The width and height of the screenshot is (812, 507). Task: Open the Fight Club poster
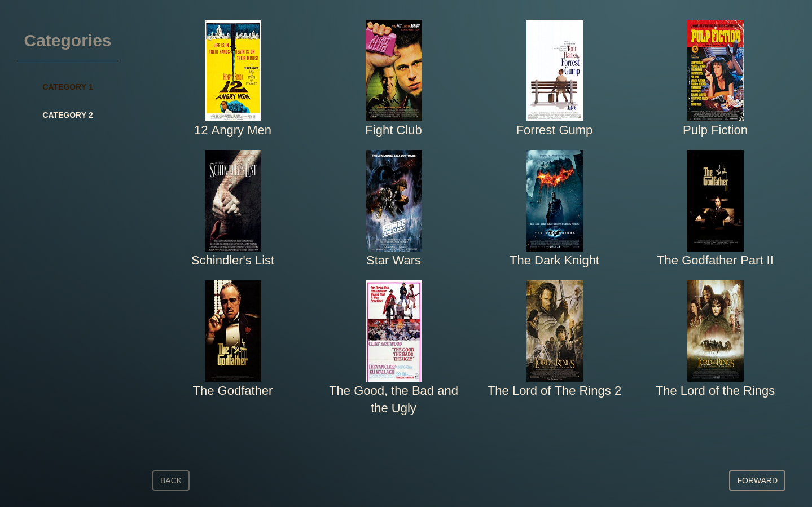(x=393, y=70)
